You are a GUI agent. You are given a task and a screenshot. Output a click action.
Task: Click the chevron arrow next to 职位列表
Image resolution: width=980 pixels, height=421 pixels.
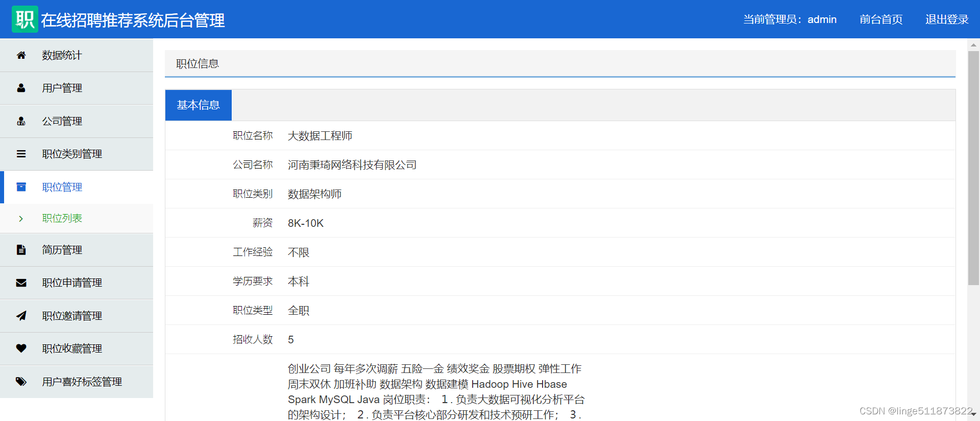pyautogui.click(x=21, y=219)
